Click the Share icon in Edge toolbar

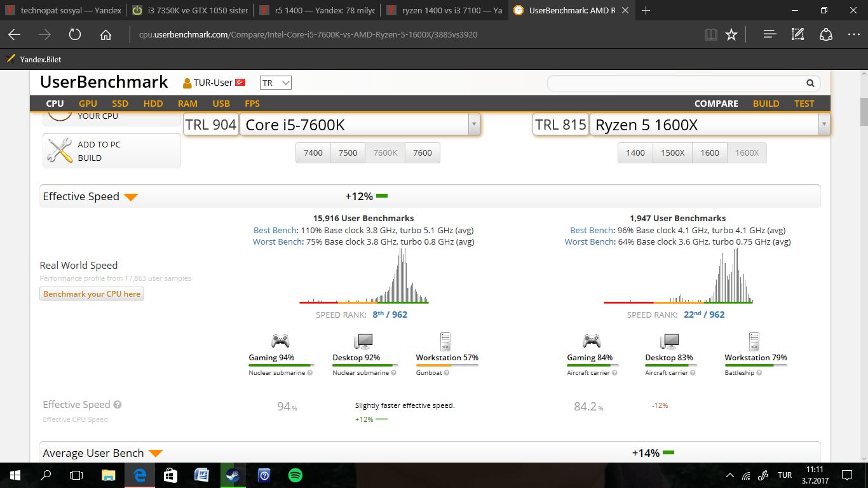click(826, 34)
